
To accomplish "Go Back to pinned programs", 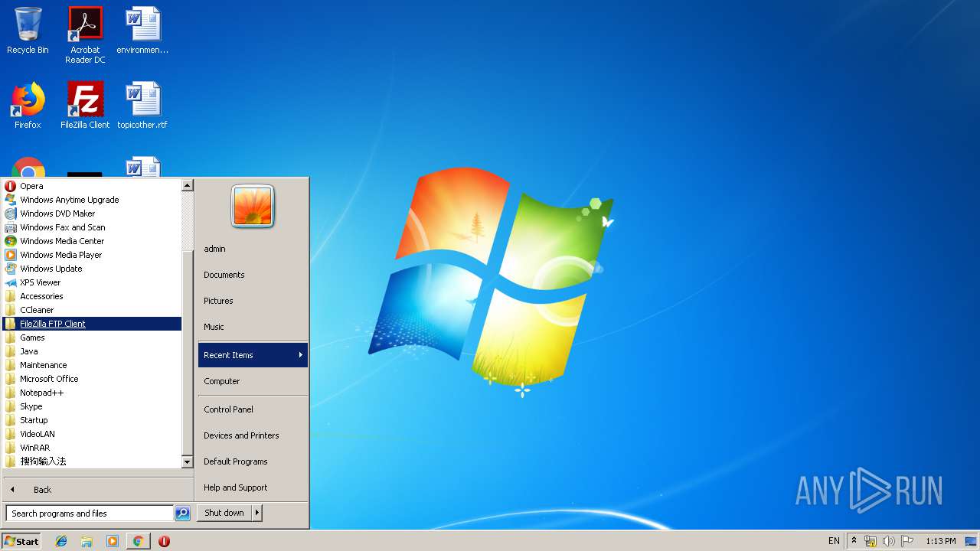I will 98,490.
